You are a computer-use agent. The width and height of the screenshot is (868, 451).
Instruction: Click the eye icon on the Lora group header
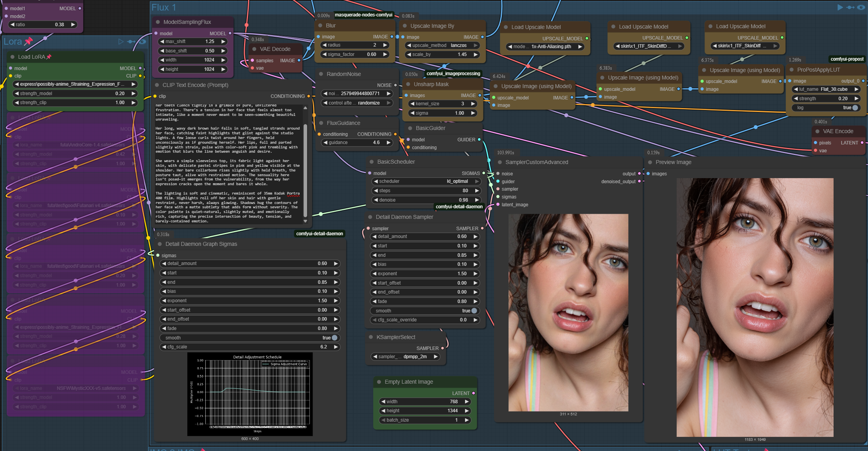tap(143, 41)
